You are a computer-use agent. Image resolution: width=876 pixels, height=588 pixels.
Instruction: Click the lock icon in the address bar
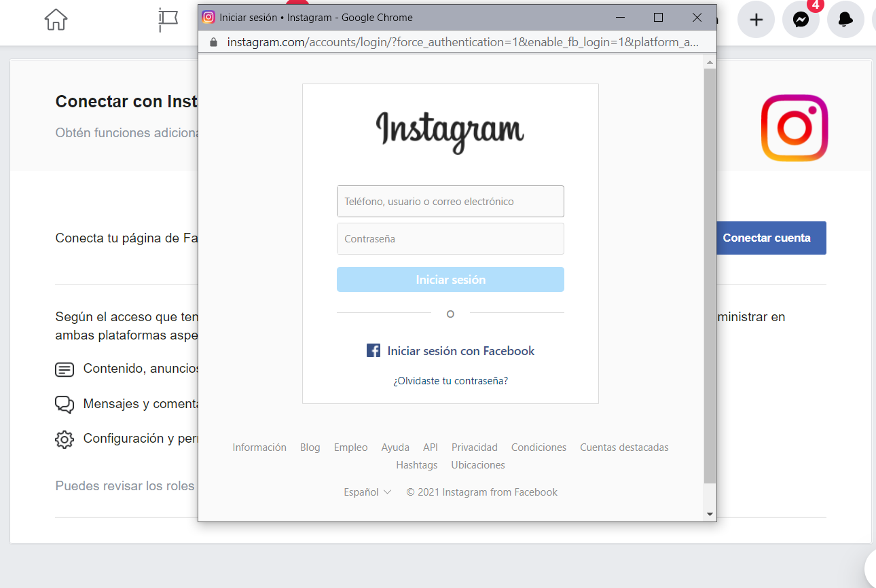(x=213, y=42)
